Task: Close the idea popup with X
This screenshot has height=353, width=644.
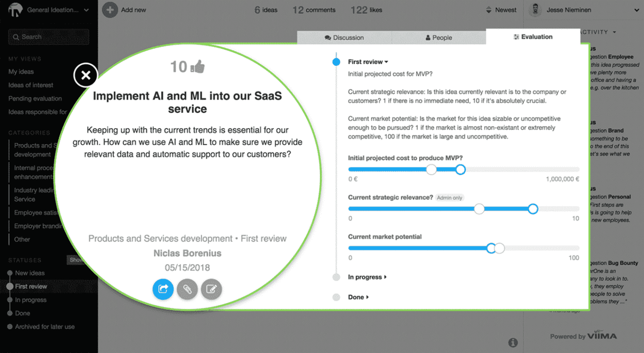Action: tap(86, 75)
